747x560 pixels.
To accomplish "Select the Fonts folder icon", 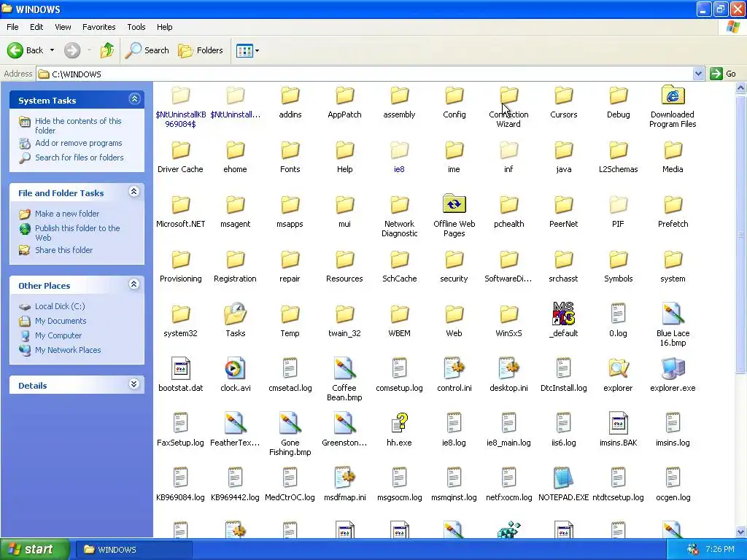I will [290, 150].
